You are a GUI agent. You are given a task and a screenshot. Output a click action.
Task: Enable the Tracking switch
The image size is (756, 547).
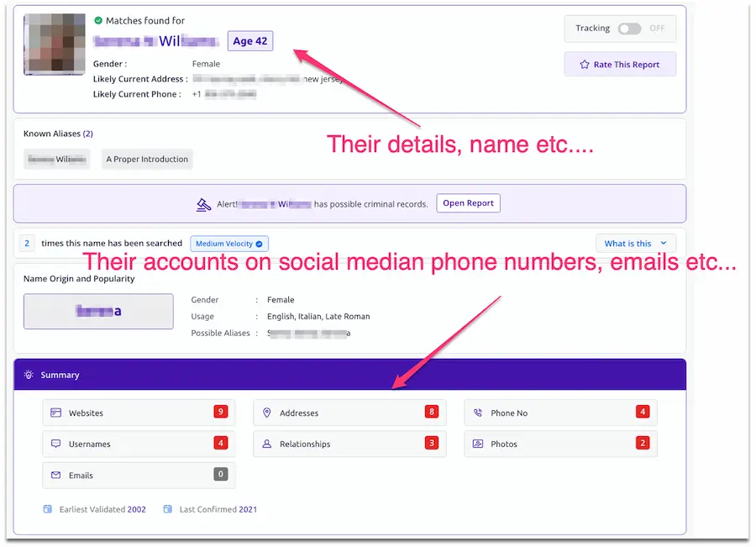coord(630,28)
